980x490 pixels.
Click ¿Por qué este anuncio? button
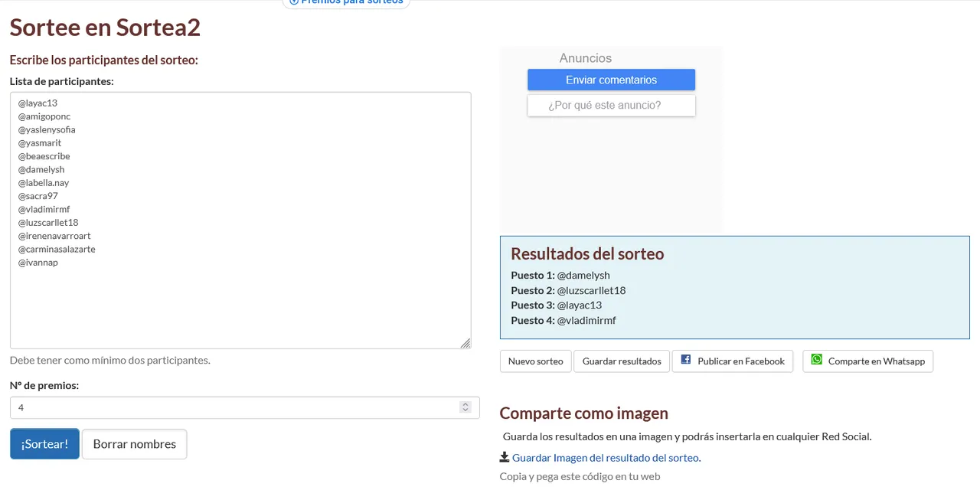(611, 106)
